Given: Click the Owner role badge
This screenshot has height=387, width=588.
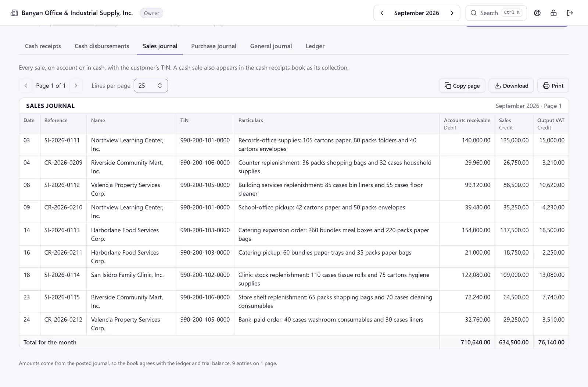Looking at the screenshot, I should (x=151, y=13).
